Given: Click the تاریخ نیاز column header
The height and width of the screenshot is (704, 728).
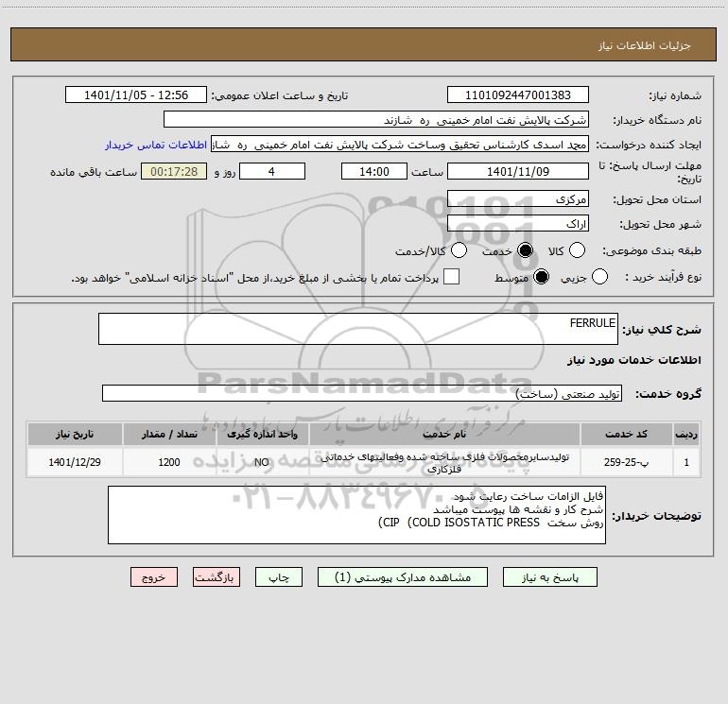Looking at the screenshot, I should tap(75, 435).
